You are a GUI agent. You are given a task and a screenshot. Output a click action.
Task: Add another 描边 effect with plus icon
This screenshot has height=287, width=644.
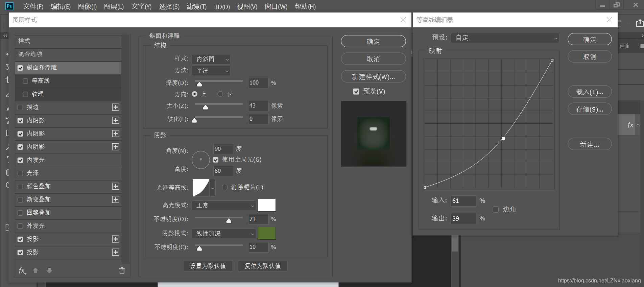click(116, 107)
